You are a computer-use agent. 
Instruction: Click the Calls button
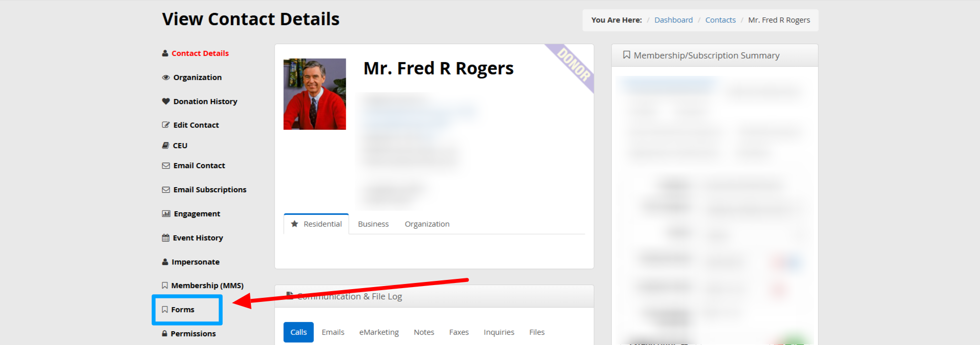coord(299,332)
